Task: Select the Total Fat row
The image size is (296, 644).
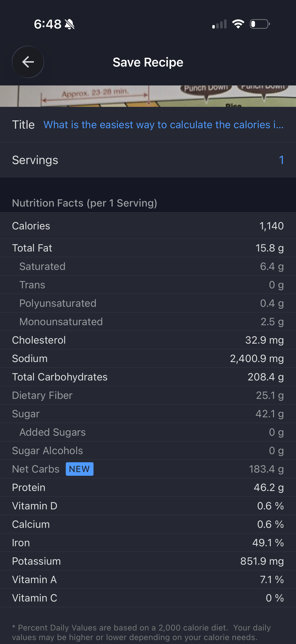Action: (x=148, y=248)
